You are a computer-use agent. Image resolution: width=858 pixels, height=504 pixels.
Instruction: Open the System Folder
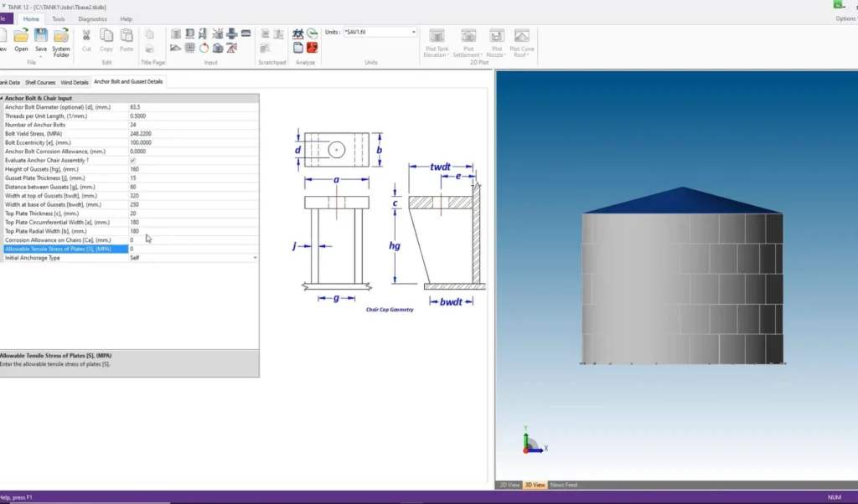pos(61,37)
